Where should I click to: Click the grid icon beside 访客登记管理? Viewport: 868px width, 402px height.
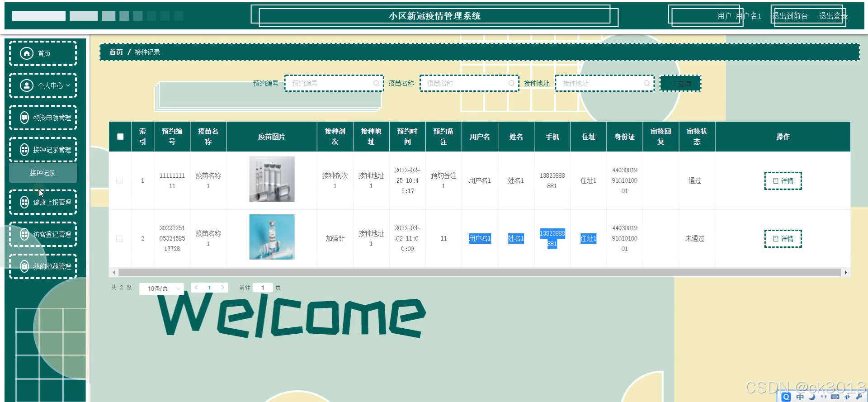click(x=24, y=234)
